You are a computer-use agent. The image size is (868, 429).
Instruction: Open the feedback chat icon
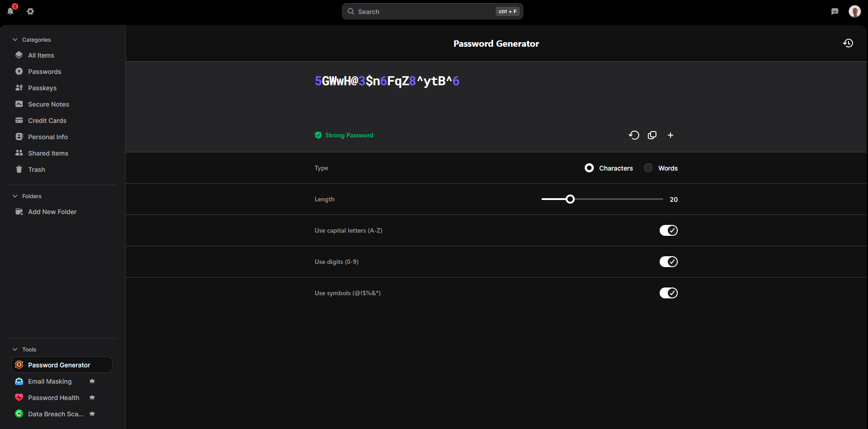[x=834, y=11]
